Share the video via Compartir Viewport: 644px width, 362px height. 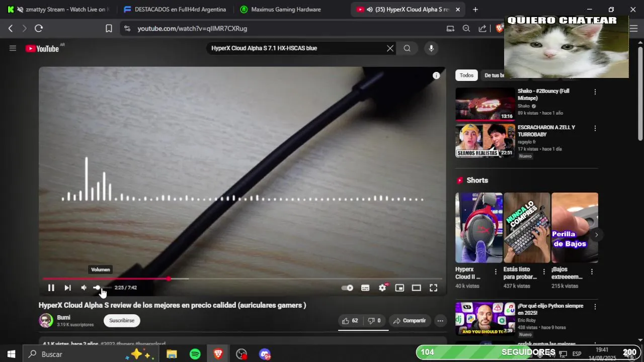[410, 321]
